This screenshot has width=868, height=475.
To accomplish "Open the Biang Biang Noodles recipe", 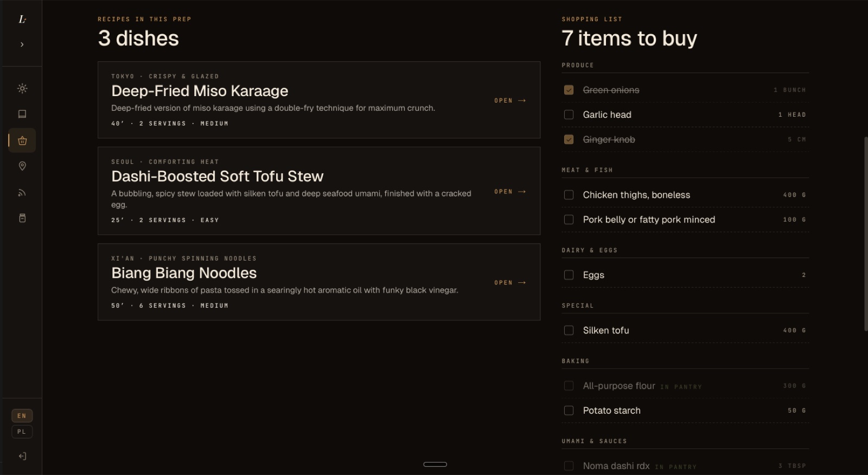I will [510, 283].
